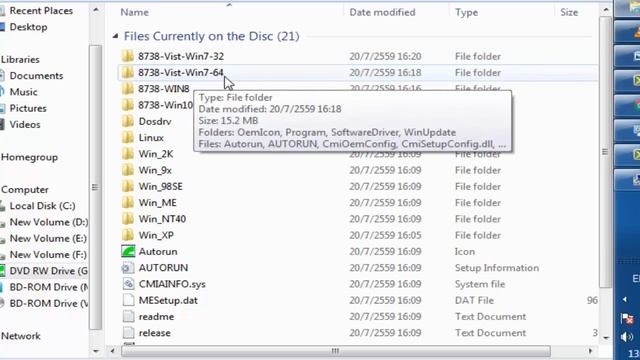Screen dimensions: 640x360
Task: Select the Linux folder icon
Action: pyautogui.click(x=128, y=138)
